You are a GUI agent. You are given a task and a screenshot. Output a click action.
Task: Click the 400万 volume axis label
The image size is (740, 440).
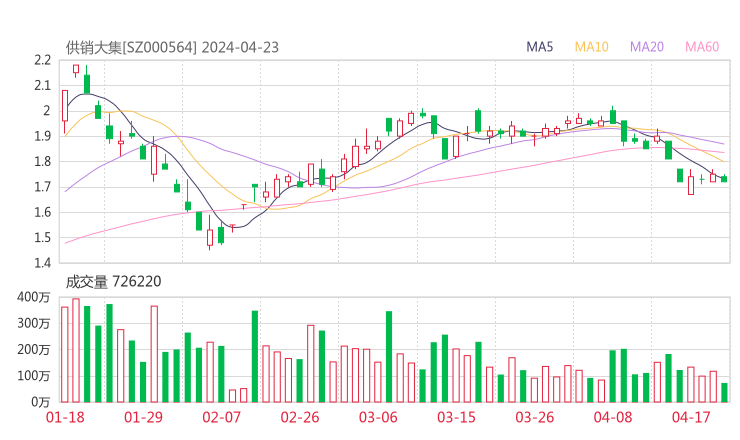pos(34,297)
